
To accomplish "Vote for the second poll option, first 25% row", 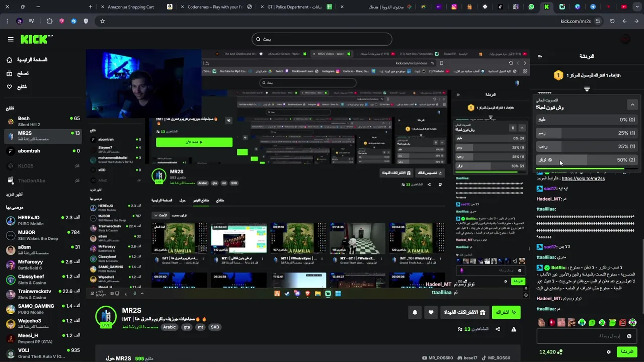I will pos(587,133).
